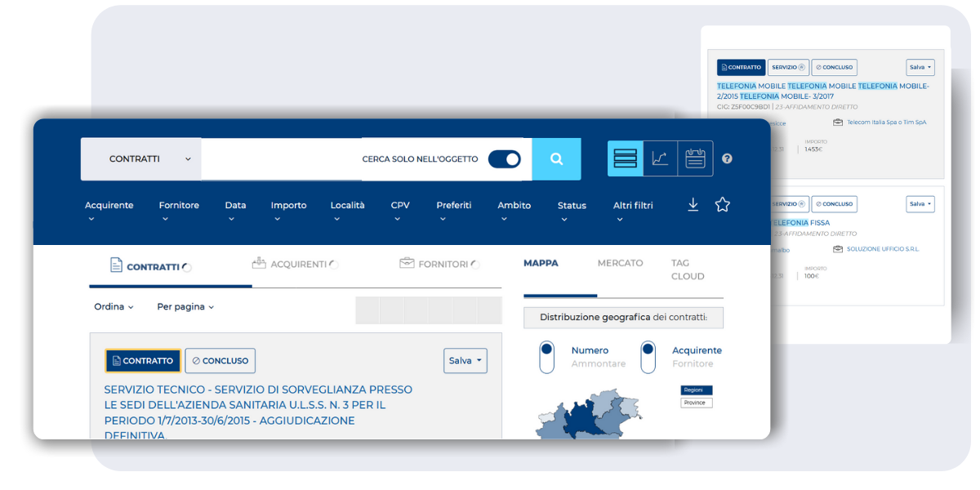This screenshot has height=490, width=980.
Task: Open the MERCATO tab
Action: pyautogui.click(x=620, y=263)
